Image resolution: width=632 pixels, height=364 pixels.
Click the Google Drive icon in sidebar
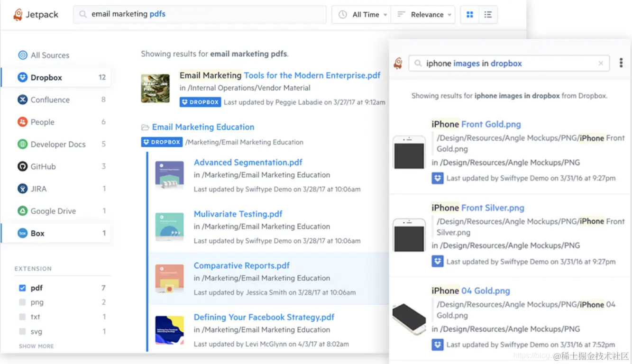pos(22,211)
